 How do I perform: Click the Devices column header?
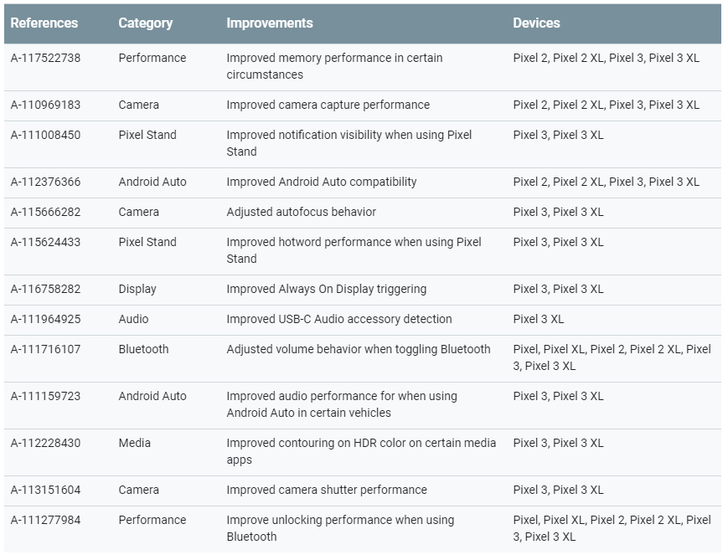coord(536,23)
